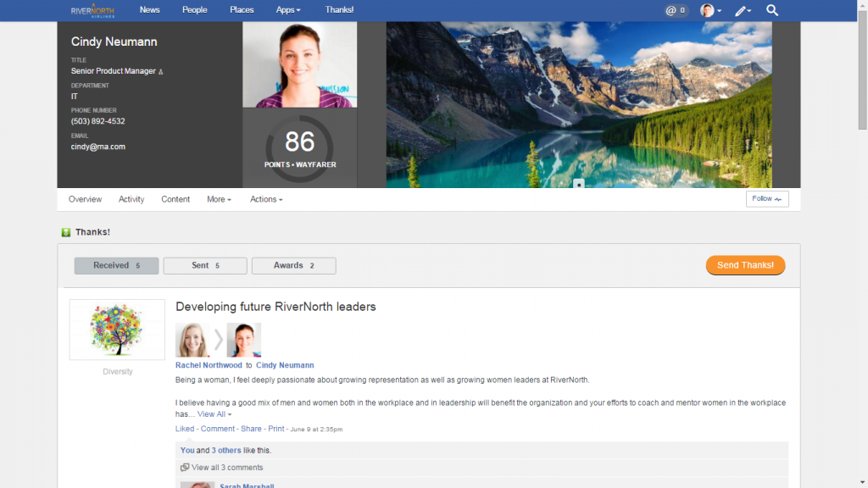Switch to the Sent thanks filter
The width and height of the screenshot is (868, 488).
[x=205, y=266]
